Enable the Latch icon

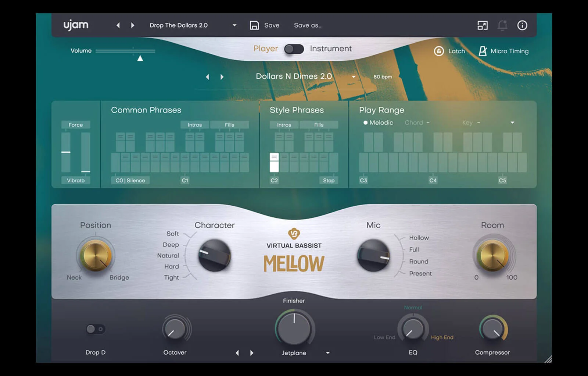(439, 51)
